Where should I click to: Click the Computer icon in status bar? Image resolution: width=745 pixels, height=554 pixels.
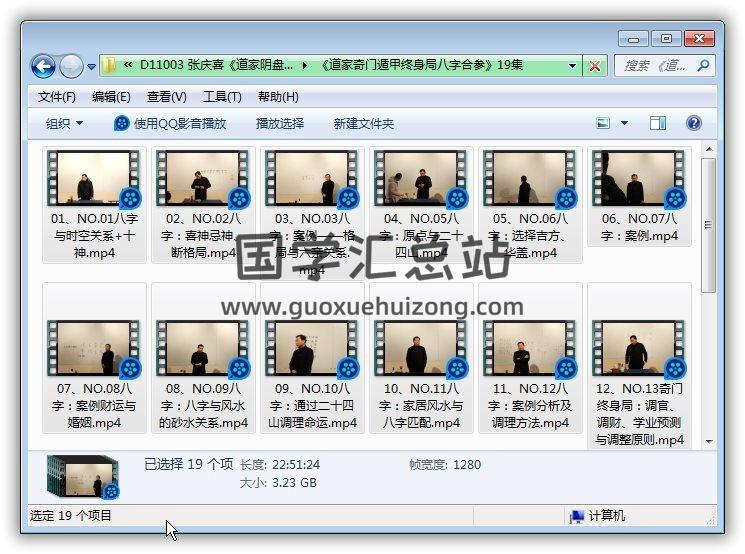[577, 516]
